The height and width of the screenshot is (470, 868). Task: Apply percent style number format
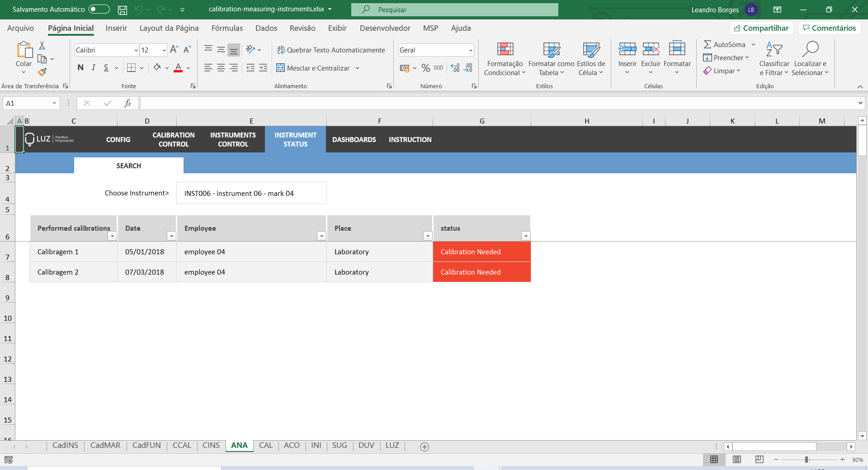point(425,68)
